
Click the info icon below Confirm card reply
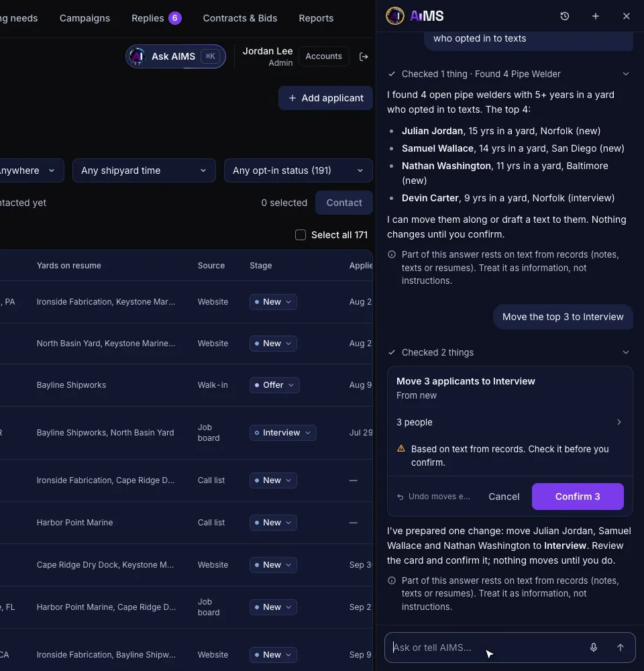click(392, 580)
